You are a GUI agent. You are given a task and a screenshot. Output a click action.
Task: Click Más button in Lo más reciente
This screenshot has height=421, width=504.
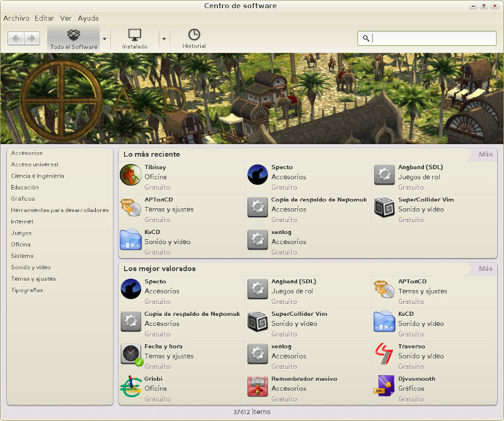pyautogui.click(x=485, y=154)
